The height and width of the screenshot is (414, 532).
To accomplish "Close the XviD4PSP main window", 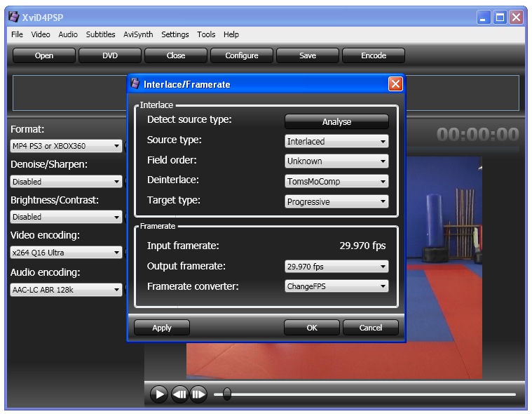I will (x=516, y=17).
